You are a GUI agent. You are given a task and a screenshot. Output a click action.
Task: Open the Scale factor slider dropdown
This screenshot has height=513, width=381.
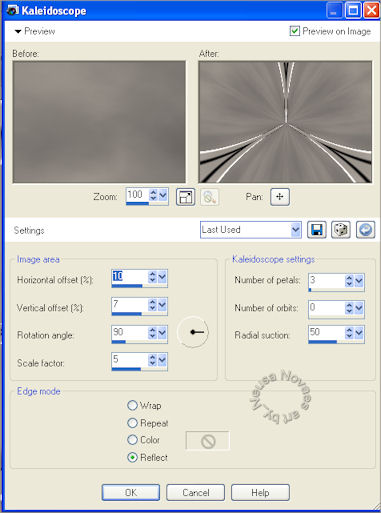point(162,360)
